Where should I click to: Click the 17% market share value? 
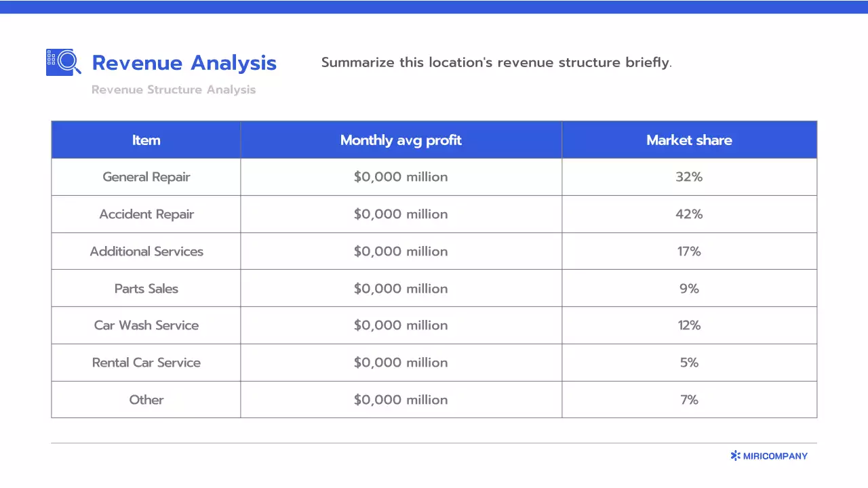(x=688, y=251)
